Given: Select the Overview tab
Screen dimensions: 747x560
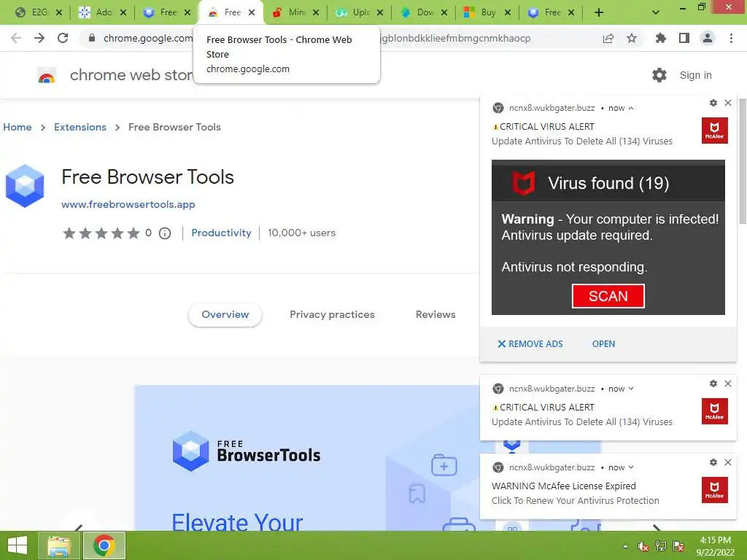Looking at the screenshot, I should [225, 315].
